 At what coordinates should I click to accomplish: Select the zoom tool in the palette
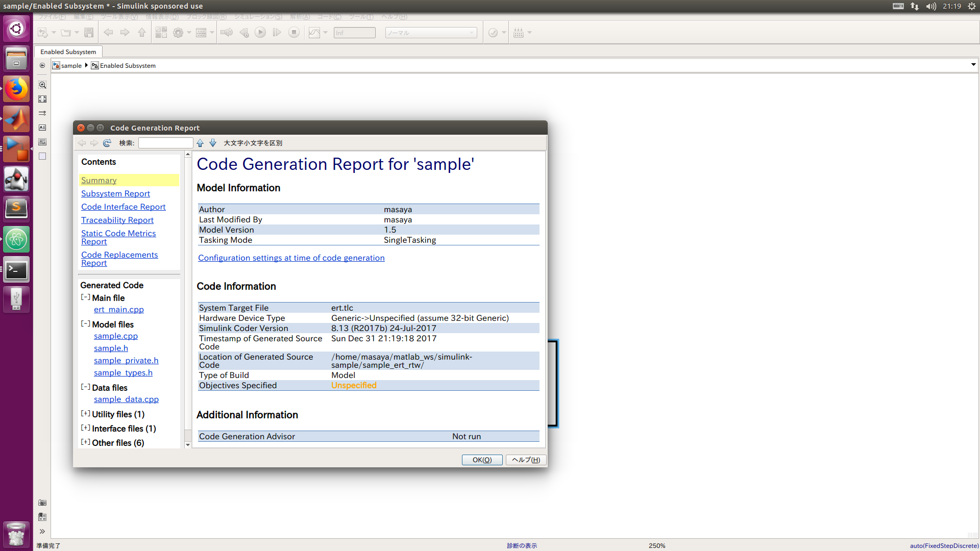point(42,85)
